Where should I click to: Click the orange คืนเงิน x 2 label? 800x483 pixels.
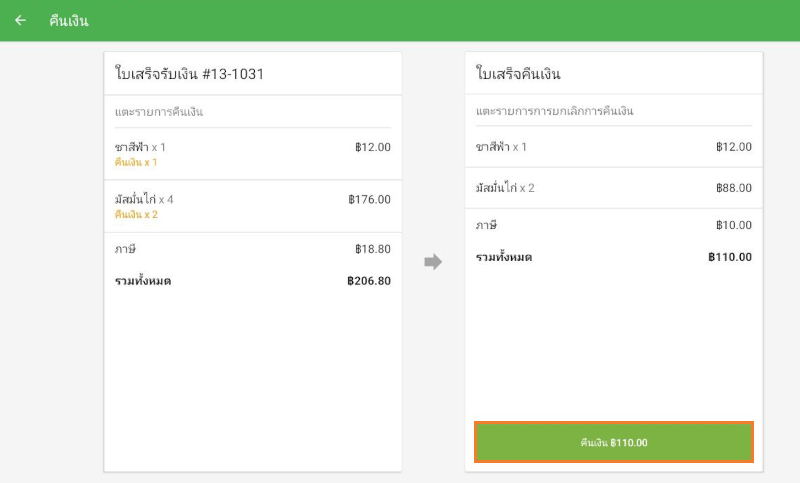[136, 214]
